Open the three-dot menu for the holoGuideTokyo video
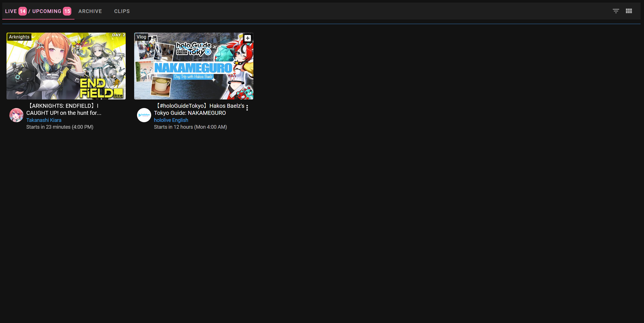 [x=247, y=108]
